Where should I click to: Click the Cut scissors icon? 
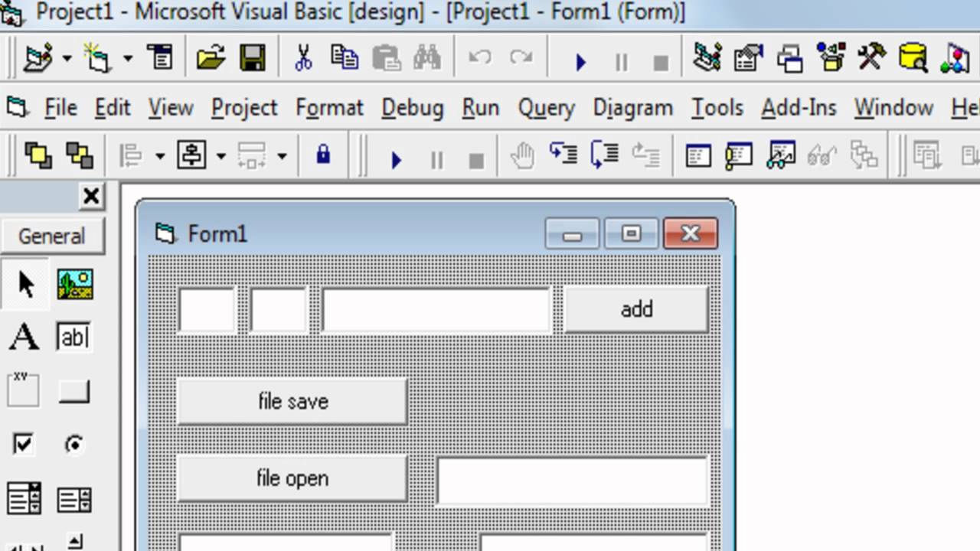coord(303,58)
